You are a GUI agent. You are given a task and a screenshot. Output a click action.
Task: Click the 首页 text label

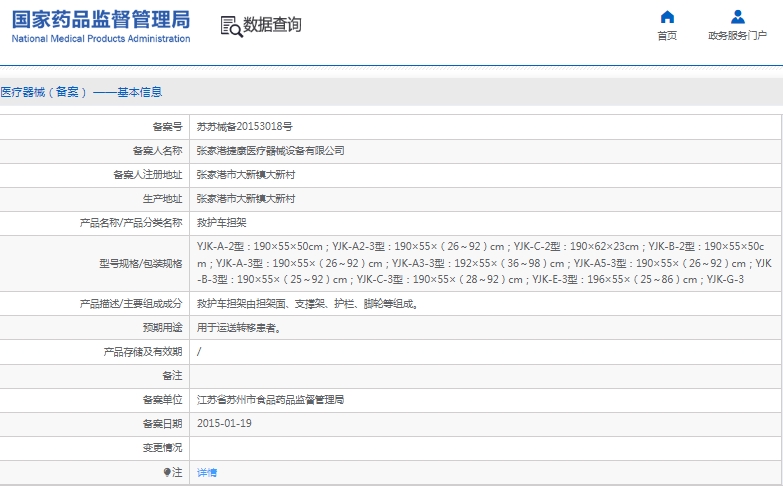667,35
